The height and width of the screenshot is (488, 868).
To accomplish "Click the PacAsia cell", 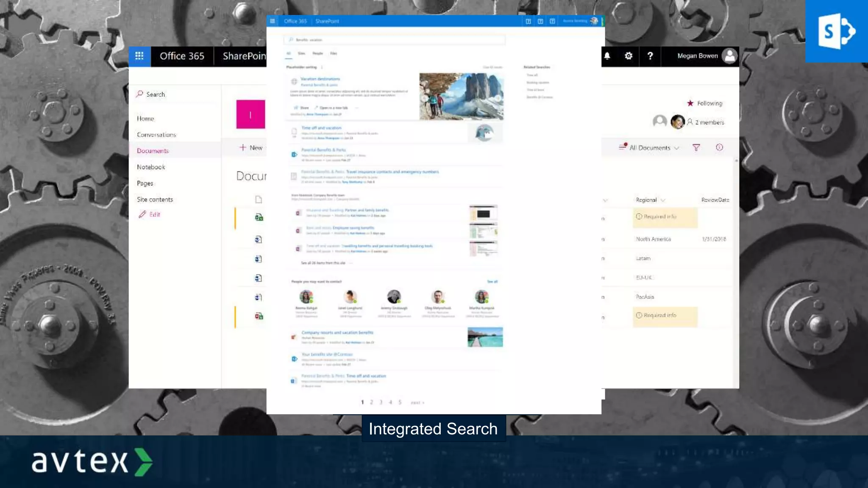I will (x=645, y=297).
